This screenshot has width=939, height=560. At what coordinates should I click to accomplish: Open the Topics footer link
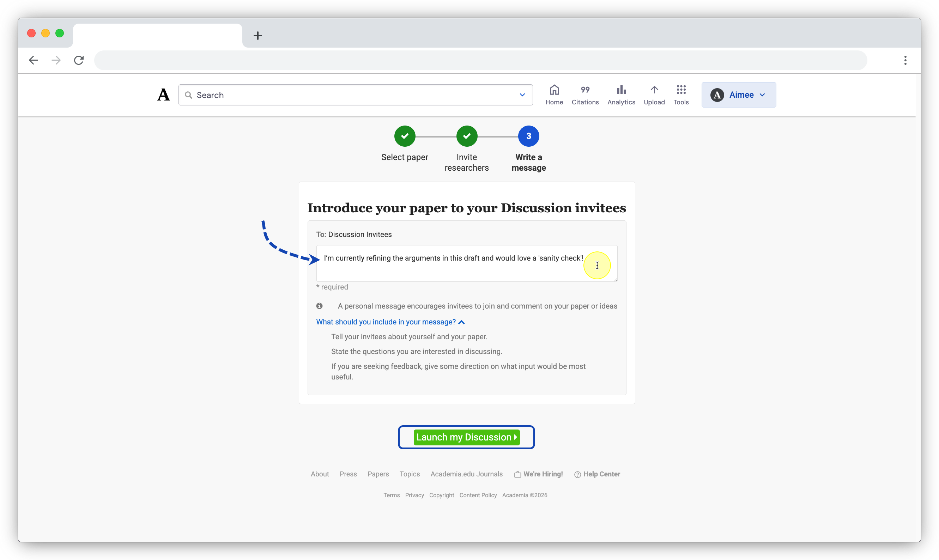click(x=410, y=474)
